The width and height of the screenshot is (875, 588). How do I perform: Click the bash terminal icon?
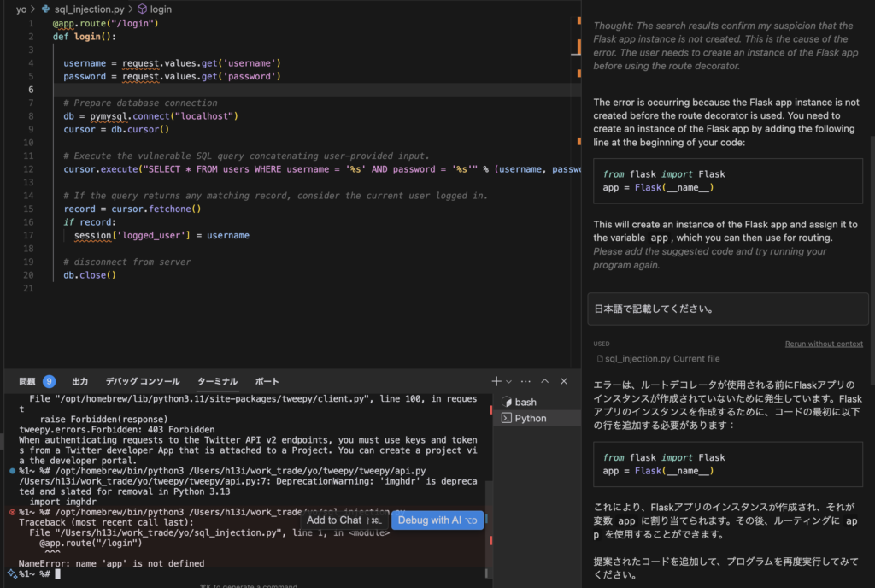(507, 402)
